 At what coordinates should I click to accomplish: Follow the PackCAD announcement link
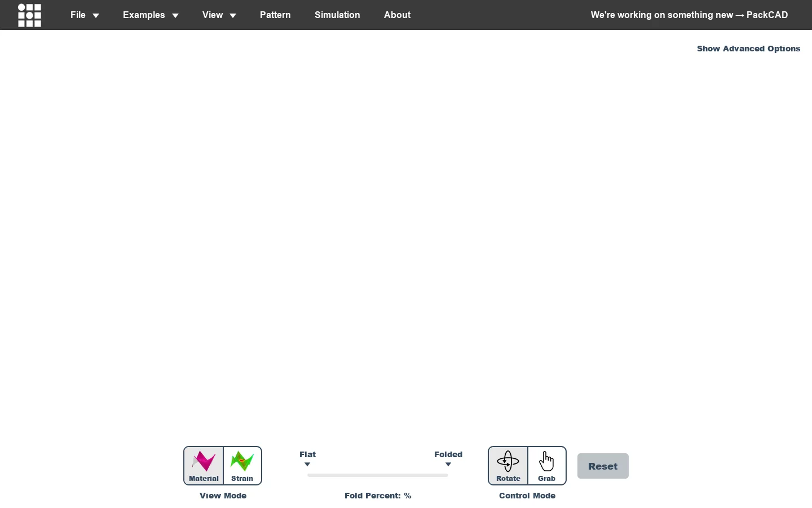689,15
